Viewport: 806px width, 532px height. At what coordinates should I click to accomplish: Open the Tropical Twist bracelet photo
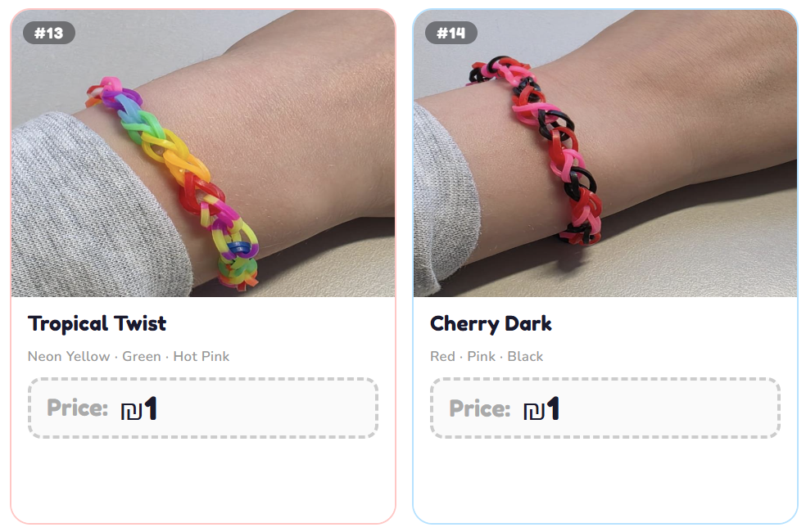pyautogui.click(x=203, y=154)
